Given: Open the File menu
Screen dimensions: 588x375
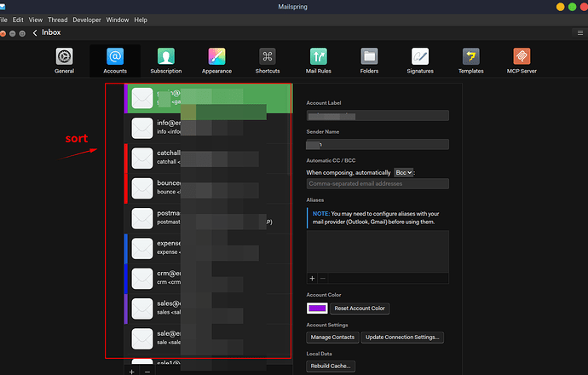Looking at the screenshot, I should [x=3, y=20].
